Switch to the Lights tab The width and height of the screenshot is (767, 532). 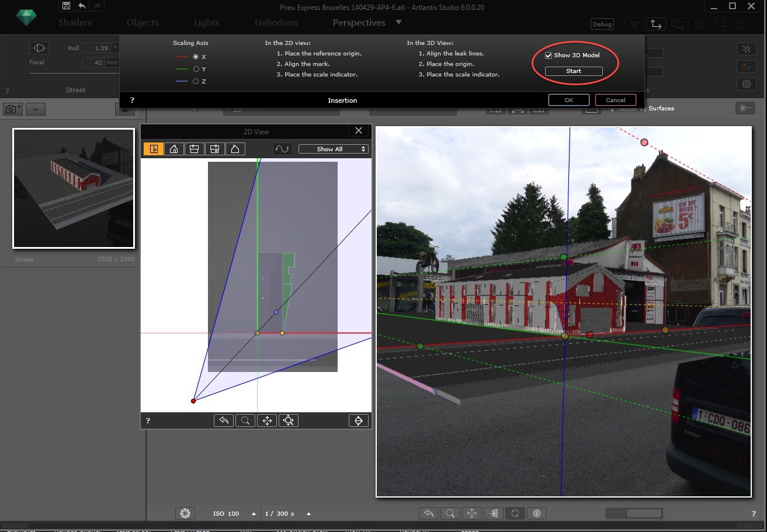coord(207,23)
